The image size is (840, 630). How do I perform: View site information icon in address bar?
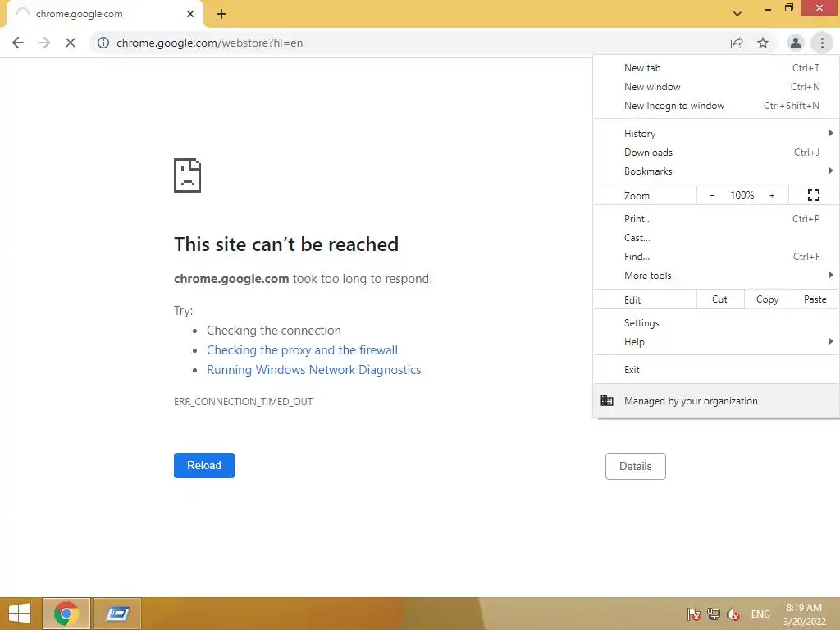click(103, 43)
